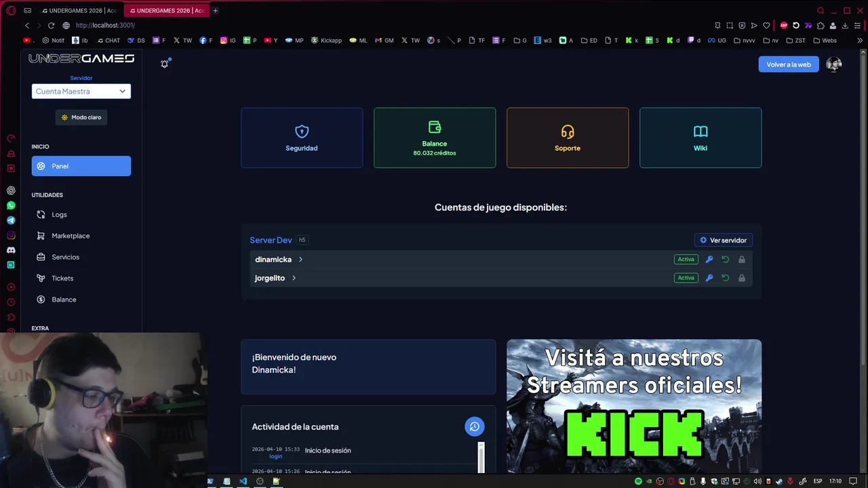Open a new browser tab
This screenshot has width=868, height=488.
tap(216, 11)
